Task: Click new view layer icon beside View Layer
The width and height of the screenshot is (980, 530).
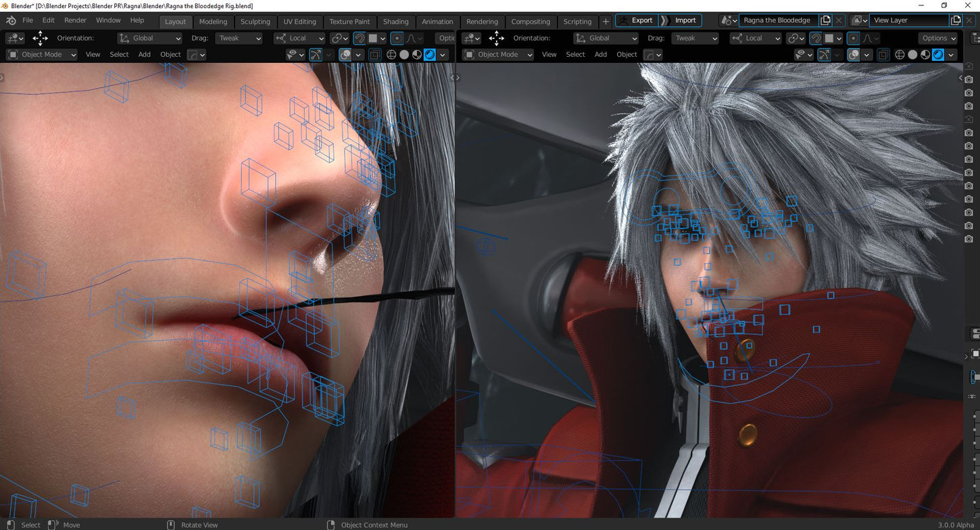Action: (x=955, y=20)
